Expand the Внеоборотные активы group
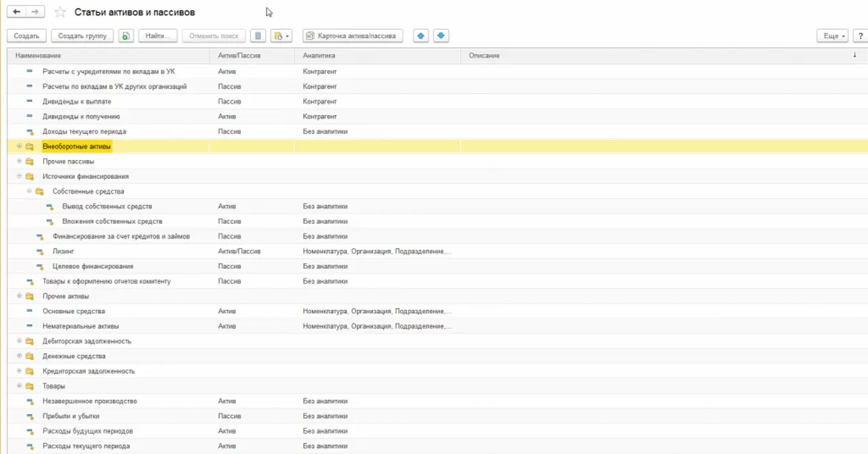 coord(20,146)
